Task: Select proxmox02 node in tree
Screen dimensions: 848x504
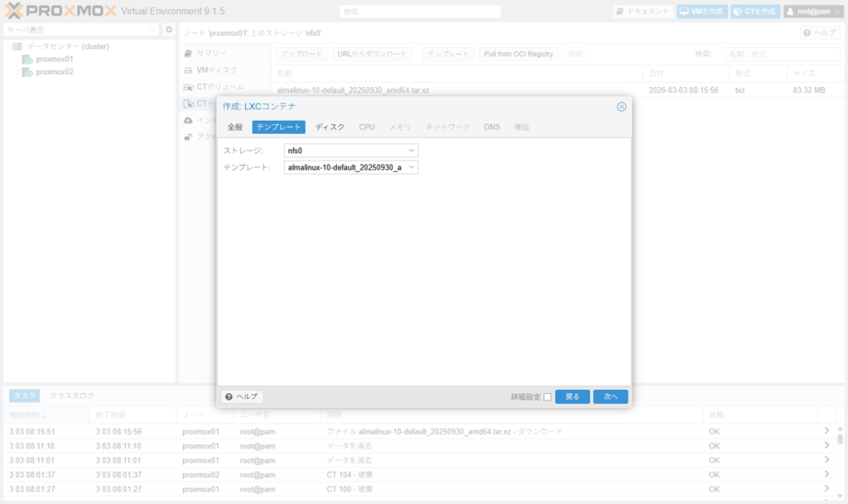Action: click(54, 72)
